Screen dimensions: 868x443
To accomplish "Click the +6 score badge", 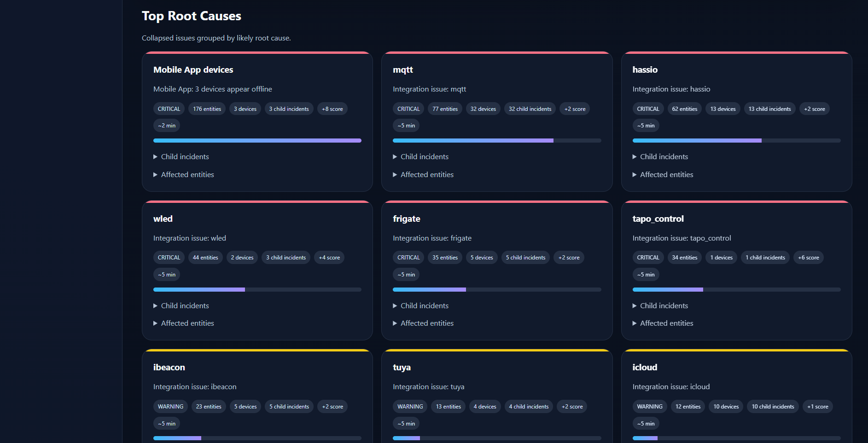I will point(809,258).
